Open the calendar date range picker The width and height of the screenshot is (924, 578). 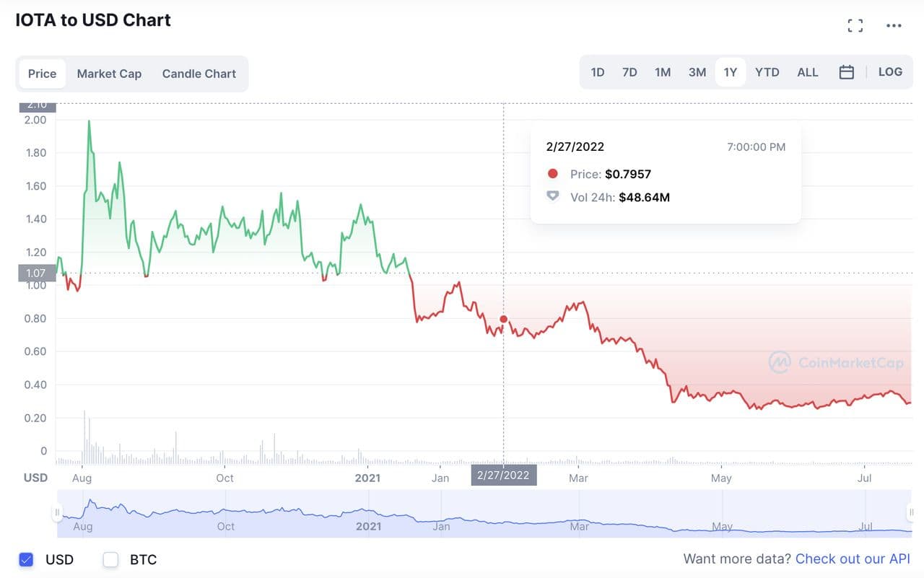click(x=847, y=72)
